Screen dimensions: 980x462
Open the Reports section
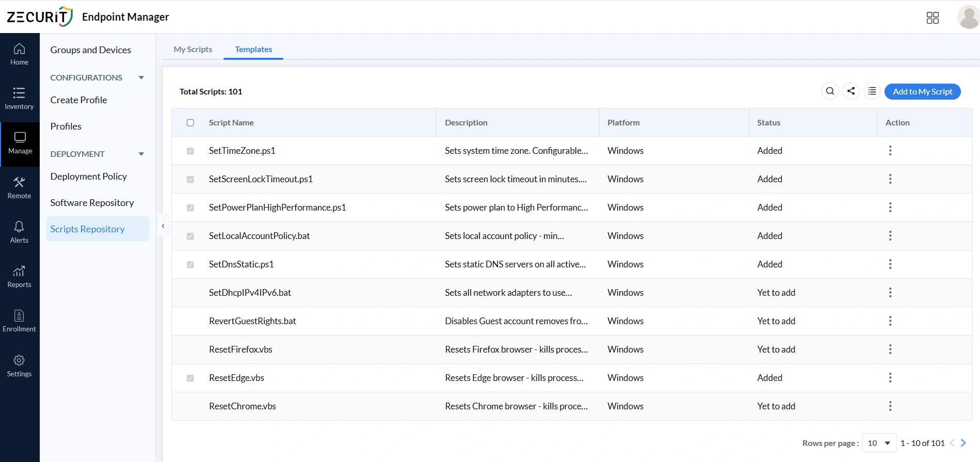point(20,277)
